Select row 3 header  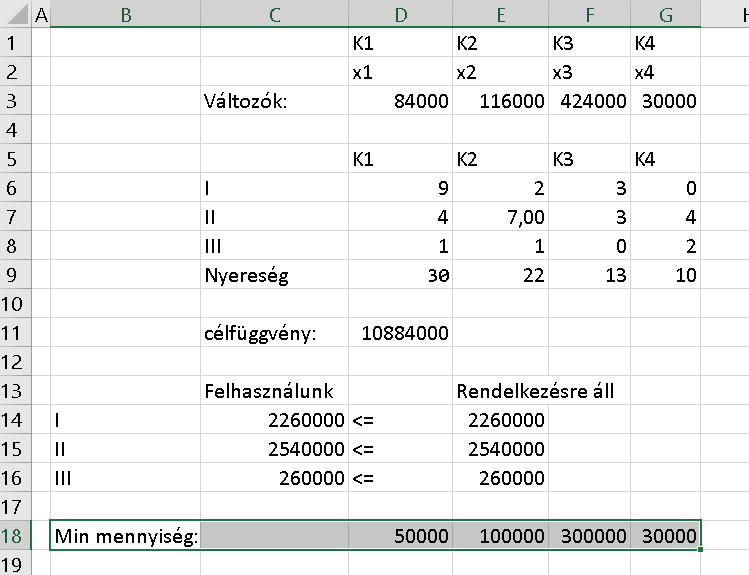pos(14,102)
